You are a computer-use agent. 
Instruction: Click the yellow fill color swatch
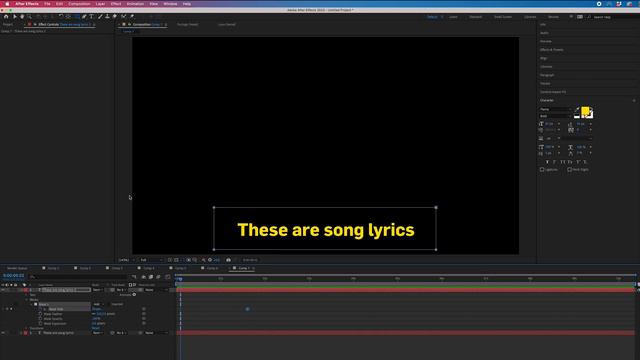pyautogui.click(x=585, y=111)
